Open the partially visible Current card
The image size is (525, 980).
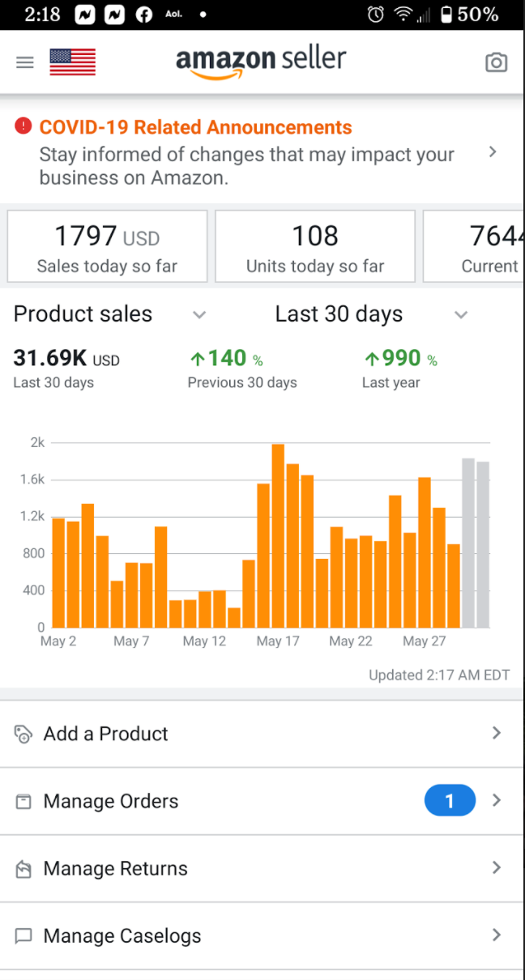click(474, 246)
